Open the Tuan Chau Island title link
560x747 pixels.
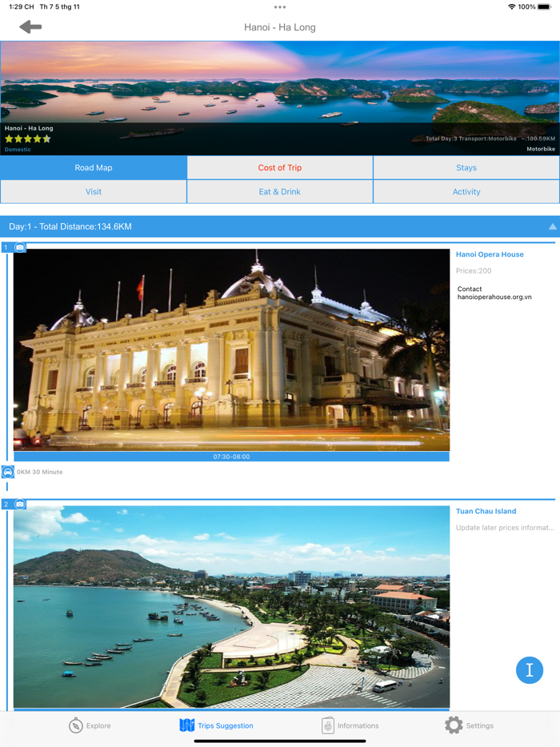pos(486,511)
